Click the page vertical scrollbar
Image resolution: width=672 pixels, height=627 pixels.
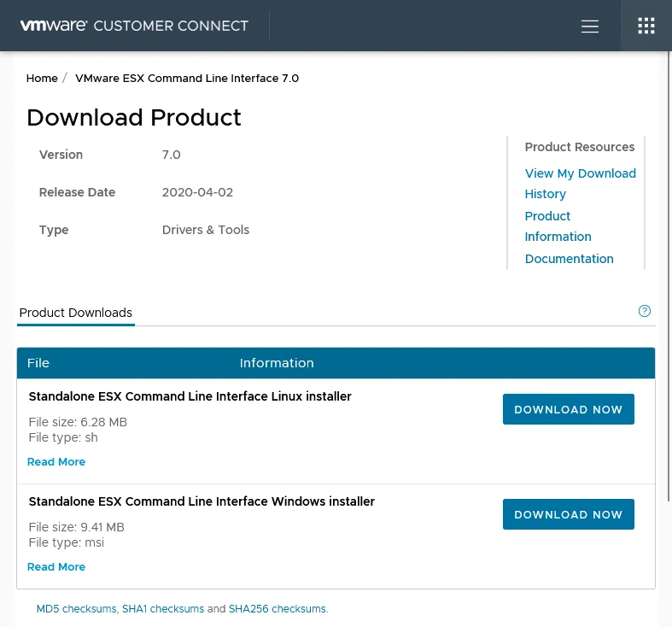pyautogui.click(x=669, y=274)
